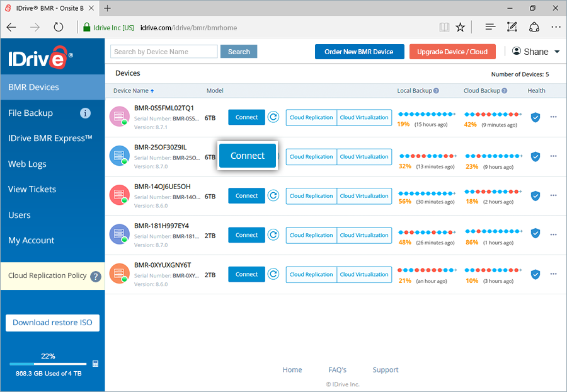Open the ellipsis menu for BMR-181H997EY4
Viewport: 567px width, 392px height.
click(553, 235)
